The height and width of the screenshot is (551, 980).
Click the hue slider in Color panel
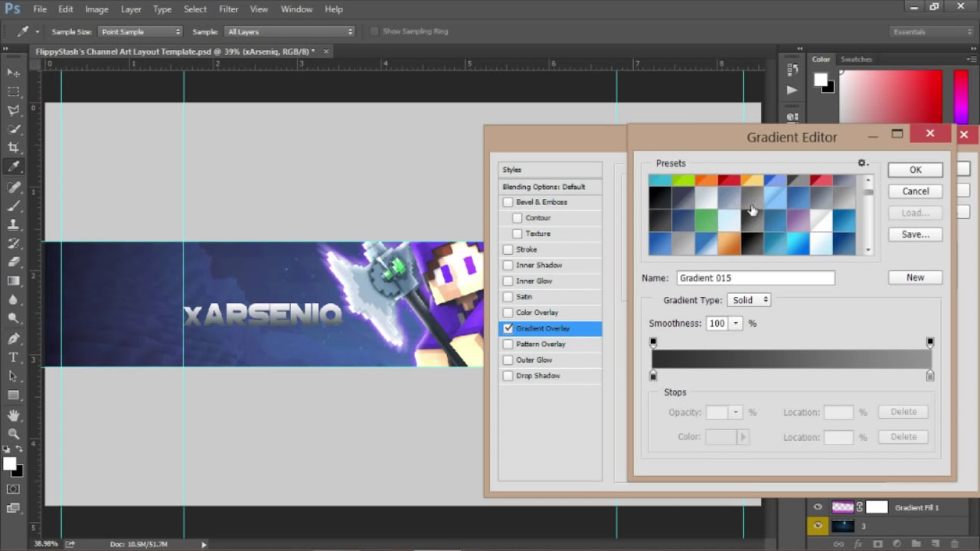961,97
